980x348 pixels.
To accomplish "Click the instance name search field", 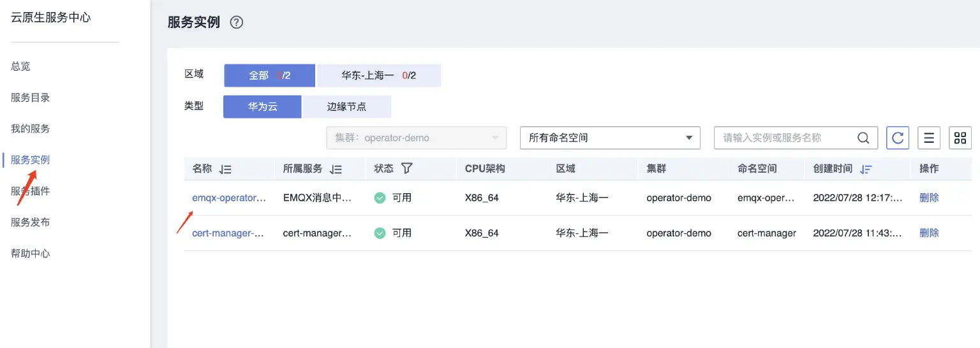I will click(785, 138).
